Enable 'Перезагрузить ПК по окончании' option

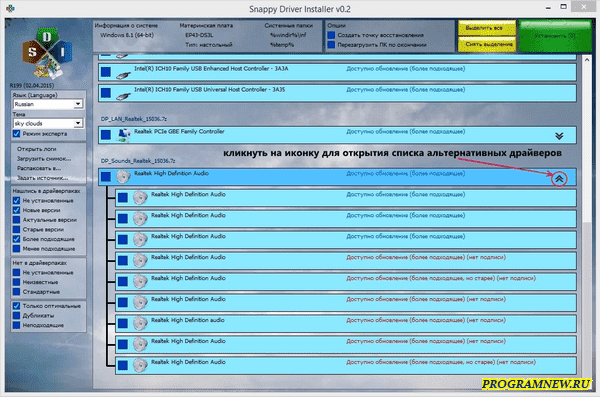pyautogui.click(x=331, y=44)
